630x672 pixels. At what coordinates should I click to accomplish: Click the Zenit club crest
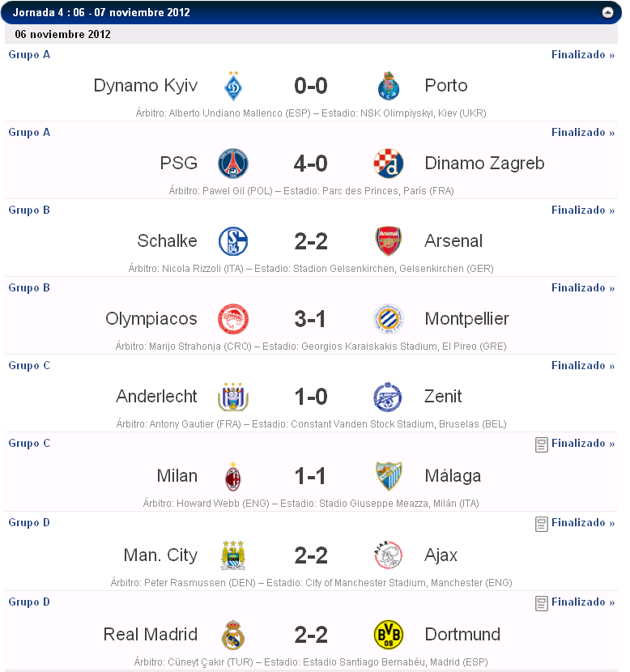tap(388, 397)
